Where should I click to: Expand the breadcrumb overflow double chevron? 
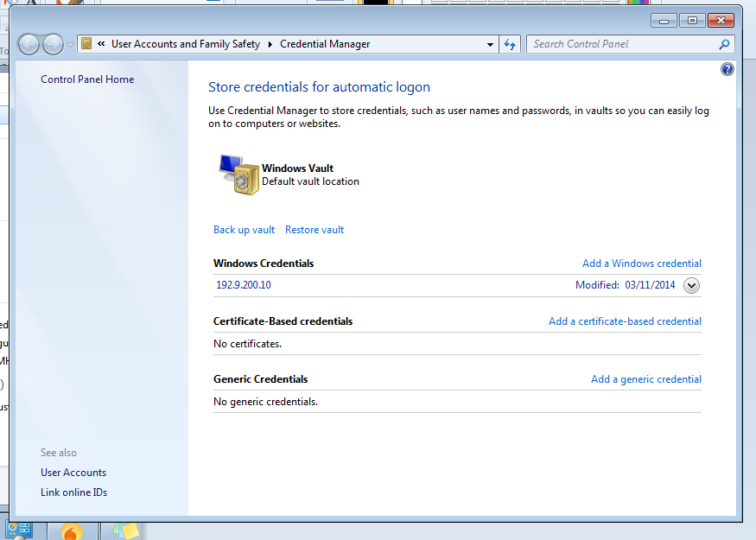pyautogui.click(x=100, y=43)
